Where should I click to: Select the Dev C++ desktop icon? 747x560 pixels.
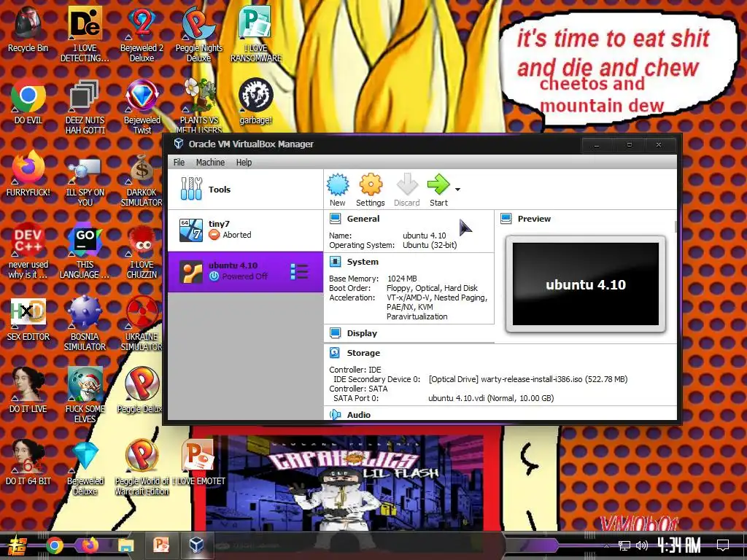click(x=28, y=251)
